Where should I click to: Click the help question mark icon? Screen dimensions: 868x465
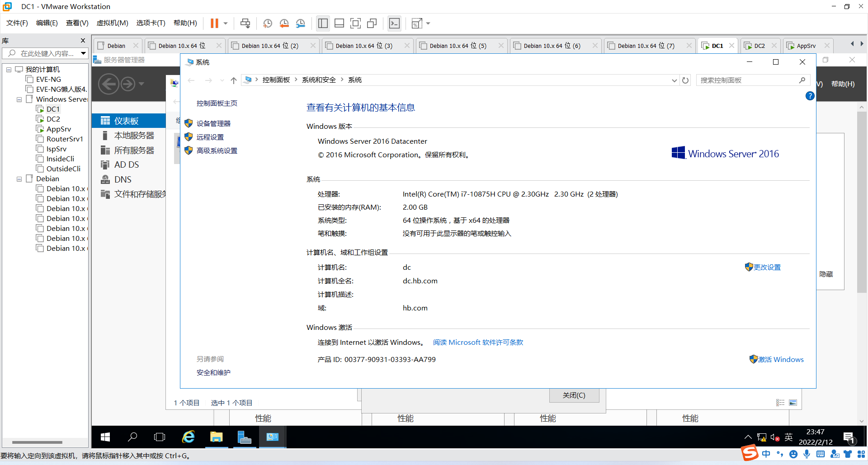coord(810,96)
